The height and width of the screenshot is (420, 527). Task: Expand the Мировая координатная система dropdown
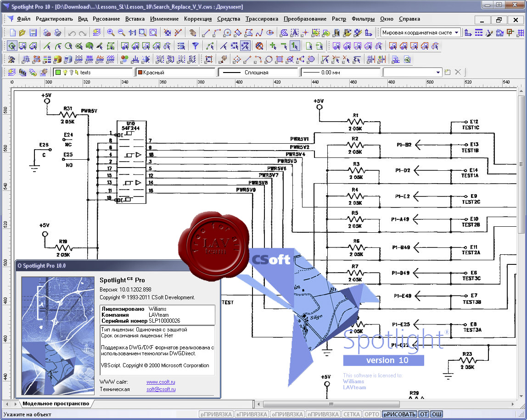(x=456, y=33)
